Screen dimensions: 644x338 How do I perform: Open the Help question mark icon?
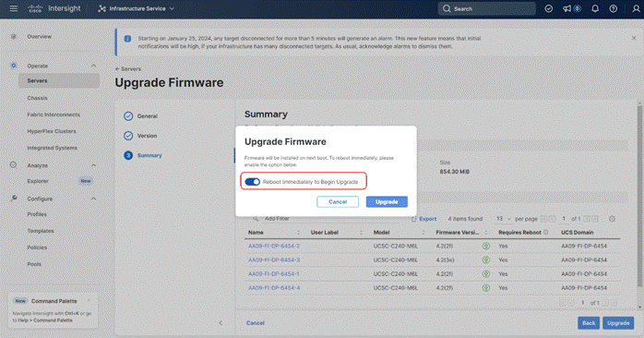pos(614,8)
